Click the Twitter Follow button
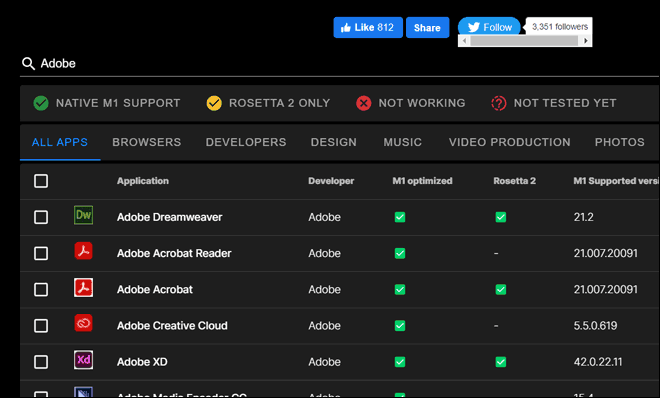Viewport: 660px width, 398px height. click(x=489, y=27)
